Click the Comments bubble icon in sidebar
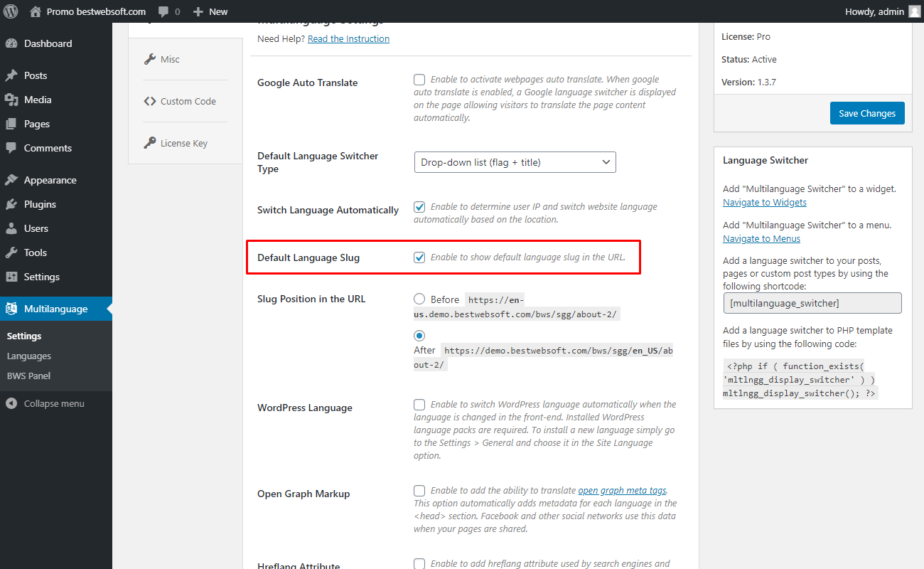This screenshot has width=924, height=569. pos(11,148)
